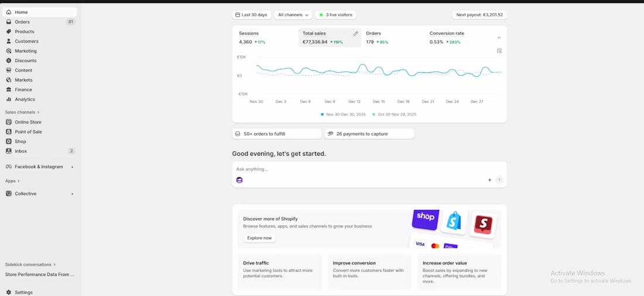Click the Online Store icon
644x296 pixels.
(9, 122)
